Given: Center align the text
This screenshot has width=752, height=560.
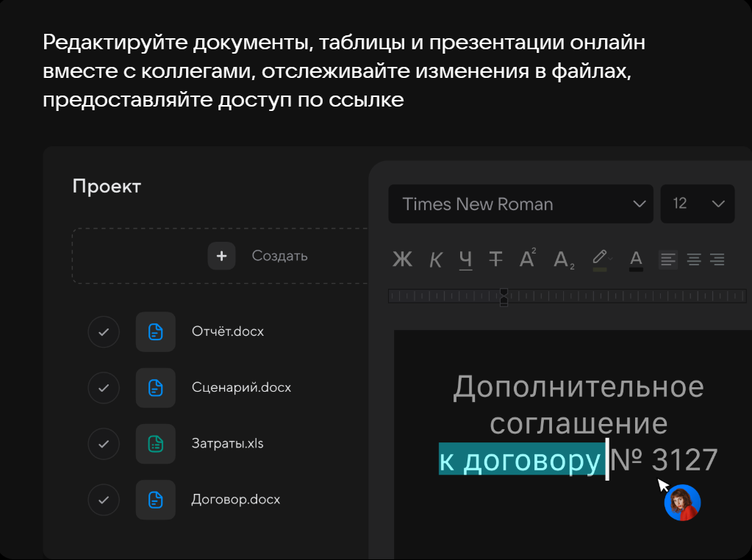Looking at the screenshot, I should click(x=694, y=259).
